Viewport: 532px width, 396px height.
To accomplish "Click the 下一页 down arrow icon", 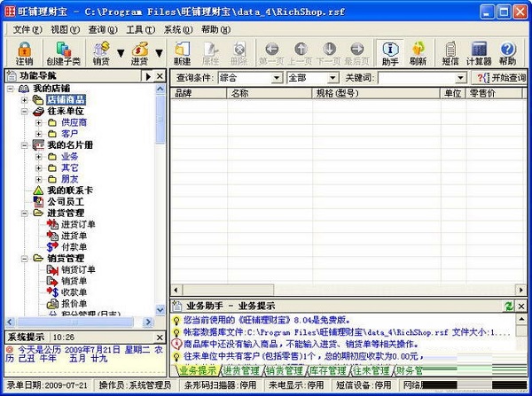I will 328,53.
